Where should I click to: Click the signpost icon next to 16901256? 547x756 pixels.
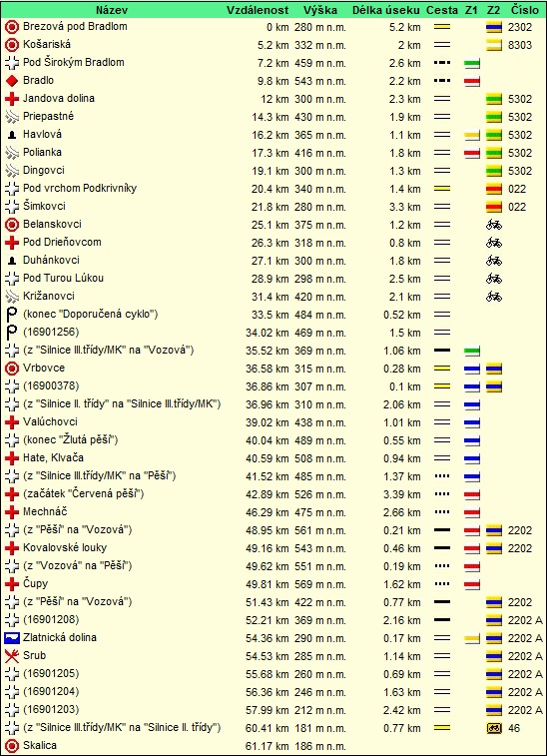[x=12, y=333]
